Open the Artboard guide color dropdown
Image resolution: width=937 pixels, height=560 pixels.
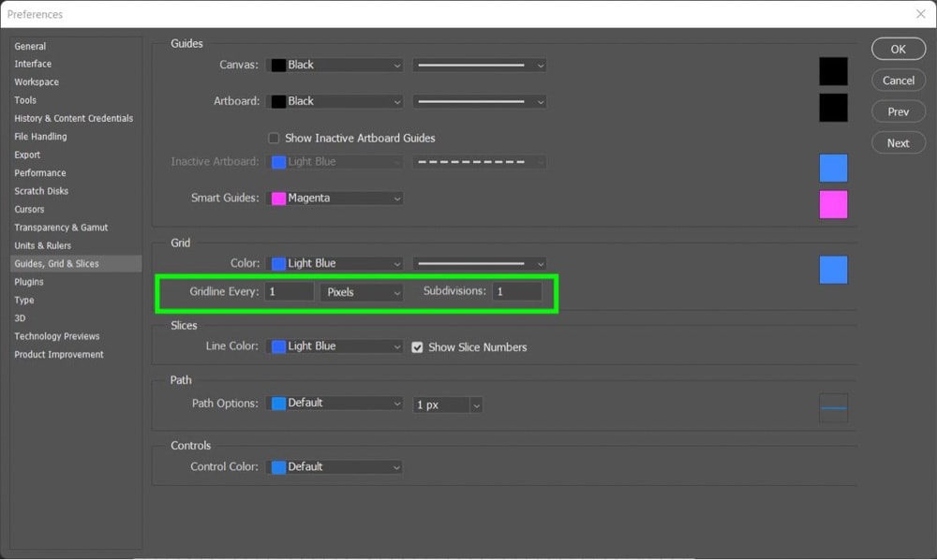[335, 101]
